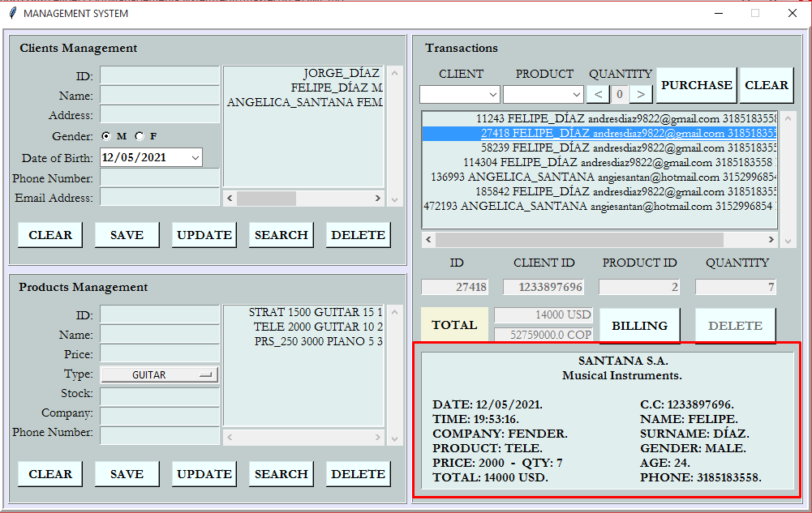This screenshot has width=812, height=513.
Task: Select TELE 2000 GUITAR product row
Action: [x=304, y=327]
